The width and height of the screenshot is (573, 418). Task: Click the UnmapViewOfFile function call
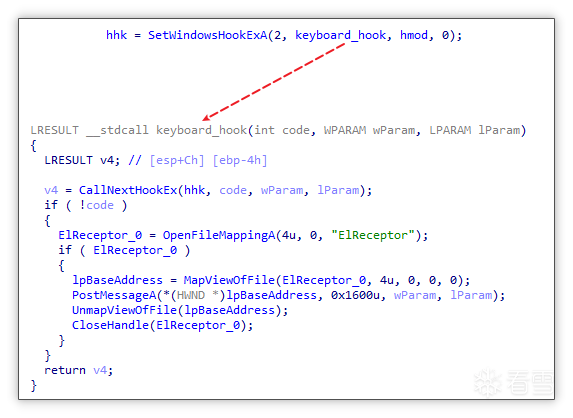point(125,310)
